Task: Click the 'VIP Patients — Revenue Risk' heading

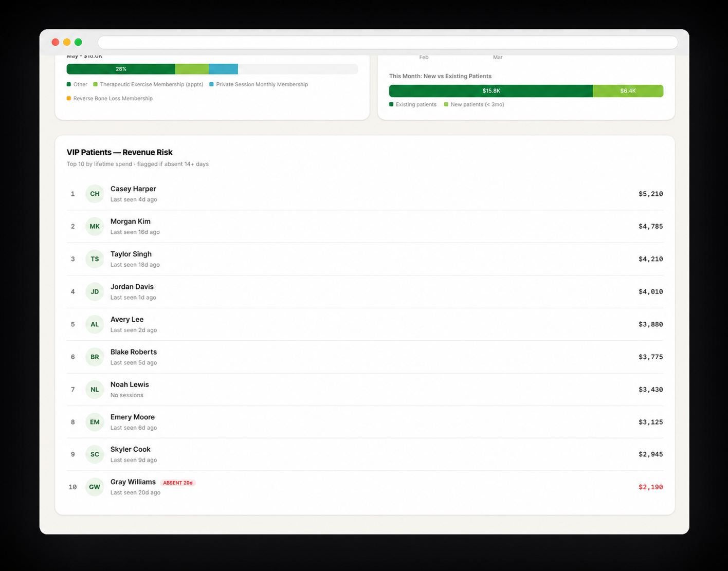Action: click(x=120, y=152)
